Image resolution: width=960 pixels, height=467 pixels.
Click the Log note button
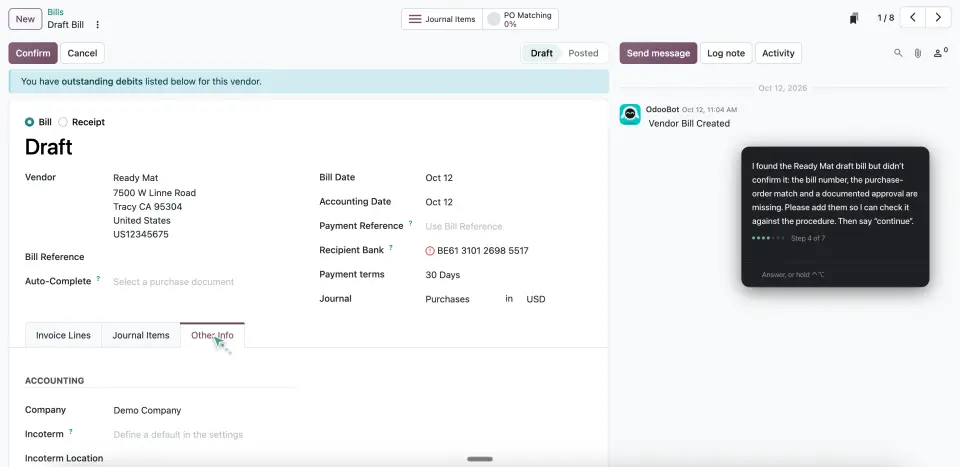[x=726, y=53]
